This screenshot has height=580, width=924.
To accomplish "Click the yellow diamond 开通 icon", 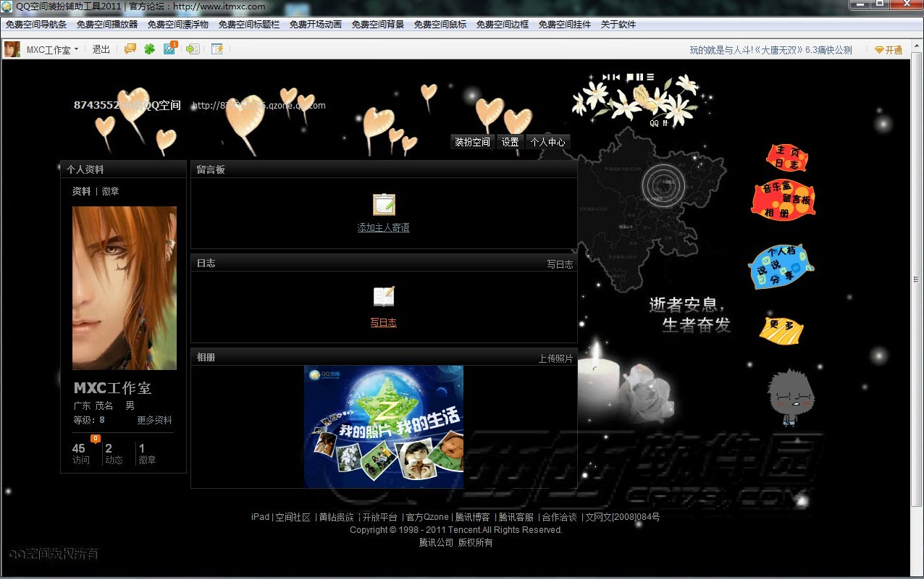I will click(879, 50).
